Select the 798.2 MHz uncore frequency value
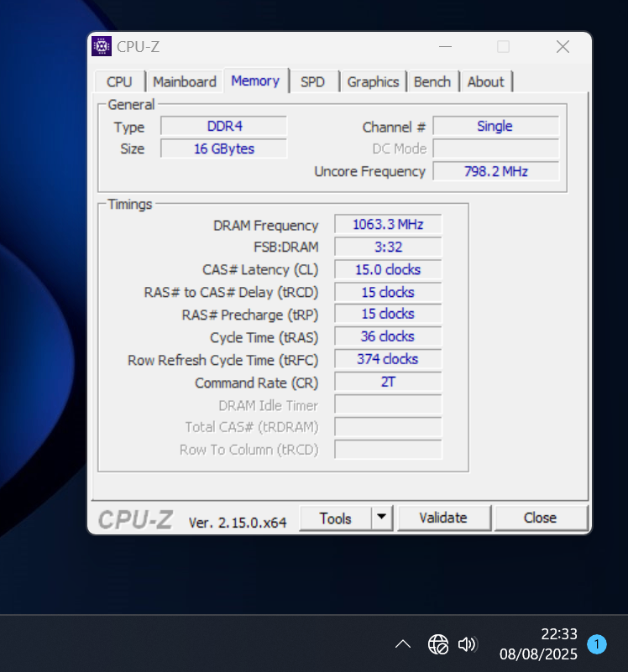 pos(496,171)
